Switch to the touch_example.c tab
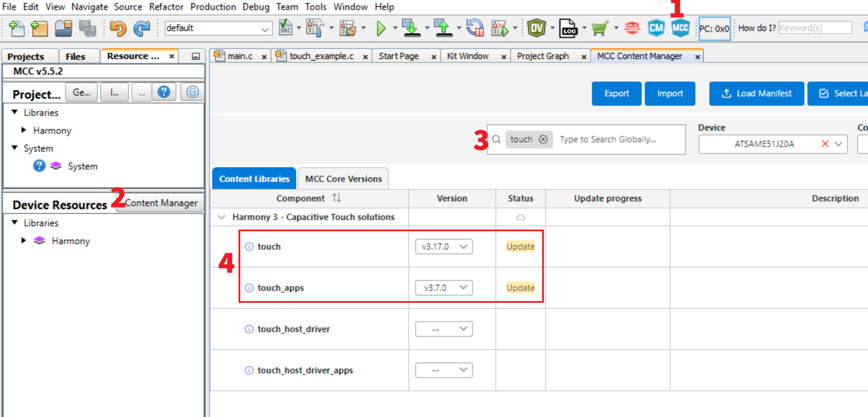 point(322,56)
